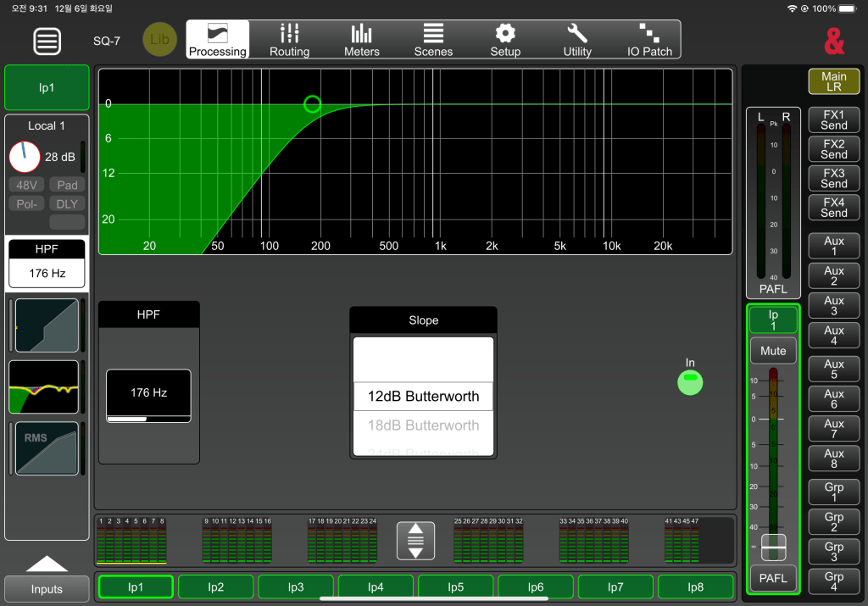Click the ampersand logo icon
This screenshot has width=868, height=606.
point(834,41)
